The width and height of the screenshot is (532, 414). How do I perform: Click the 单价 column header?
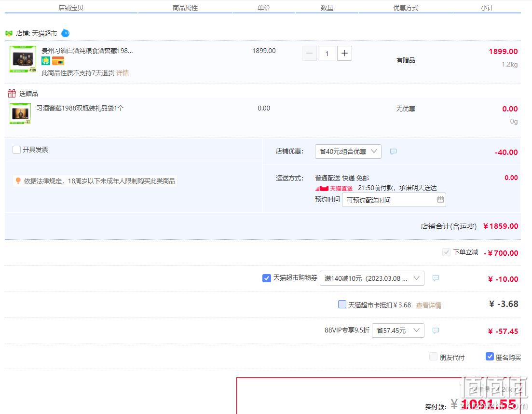(x=264, y=8)
